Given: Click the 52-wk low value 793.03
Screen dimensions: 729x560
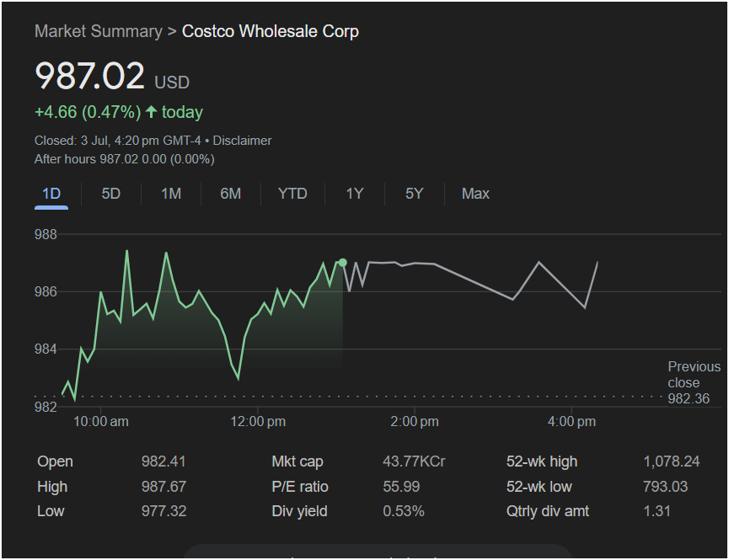Looking at the screenshot, I should click(665, 487).
